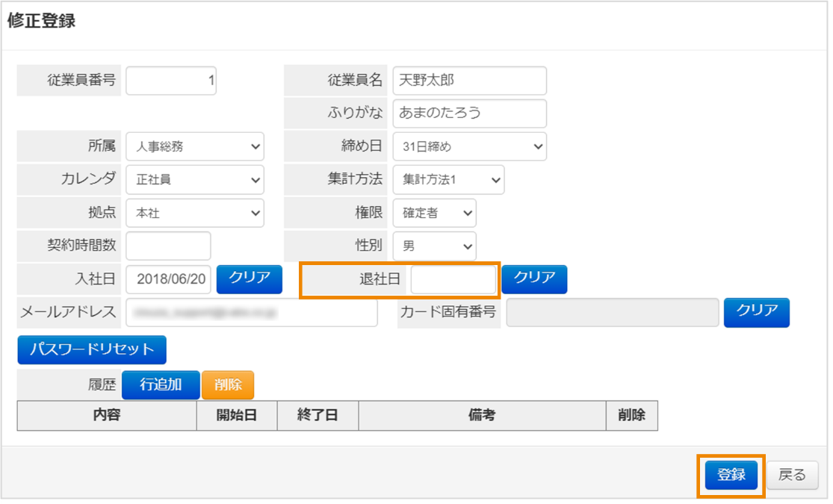The width and height of the screenshot is (833, 504).
Task: Go back using the 戻る button
Action: pyautogui.click(x=791, y=474)
